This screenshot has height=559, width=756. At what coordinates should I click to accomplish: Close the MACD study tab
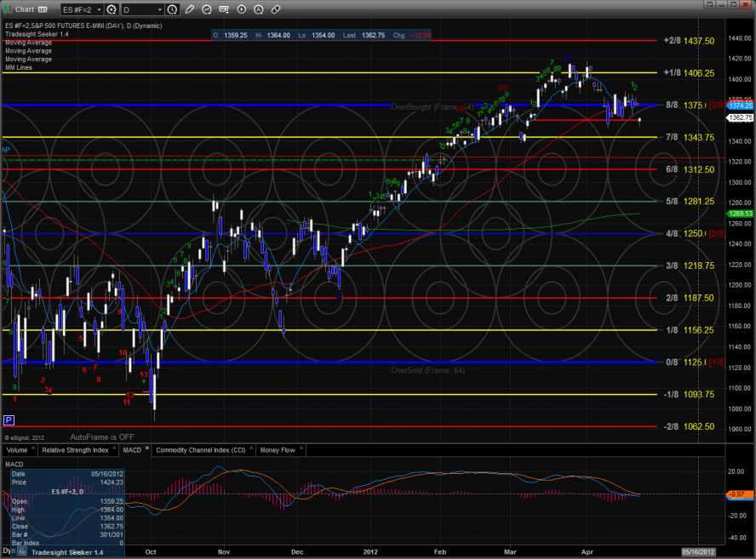(x=148, y=449)
